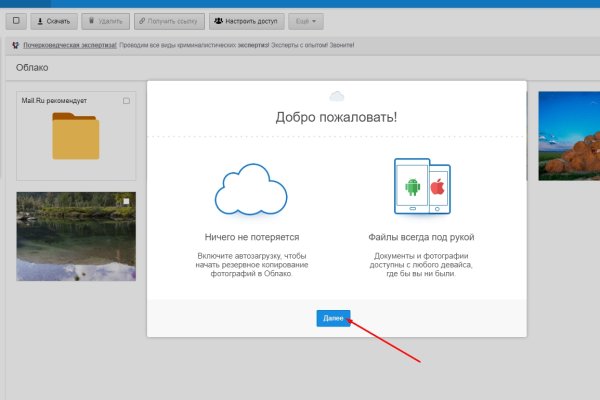Click the green Android icon
The image size is (600, 400).
click(411, 187)
